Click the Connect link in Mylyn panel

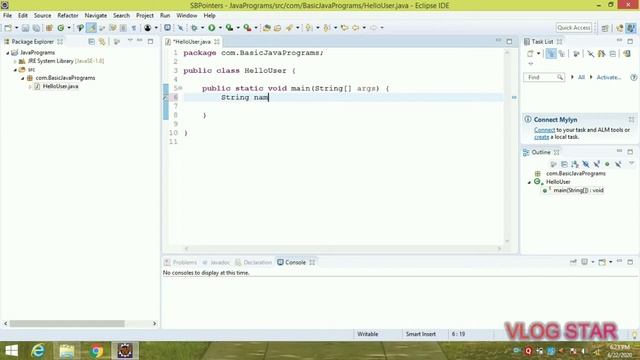[544, 130]
